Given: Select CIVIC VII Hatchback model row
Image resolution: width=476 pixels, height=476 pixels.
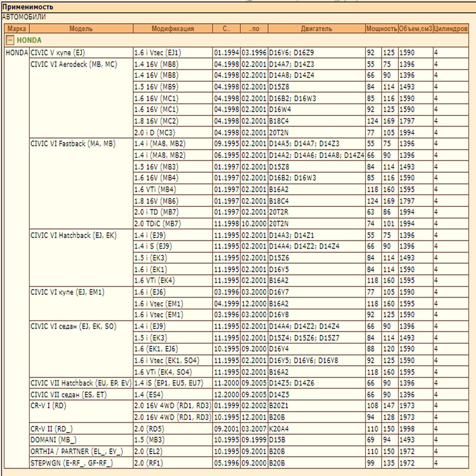Looking at the screenshot, I should tap(81, 383).
